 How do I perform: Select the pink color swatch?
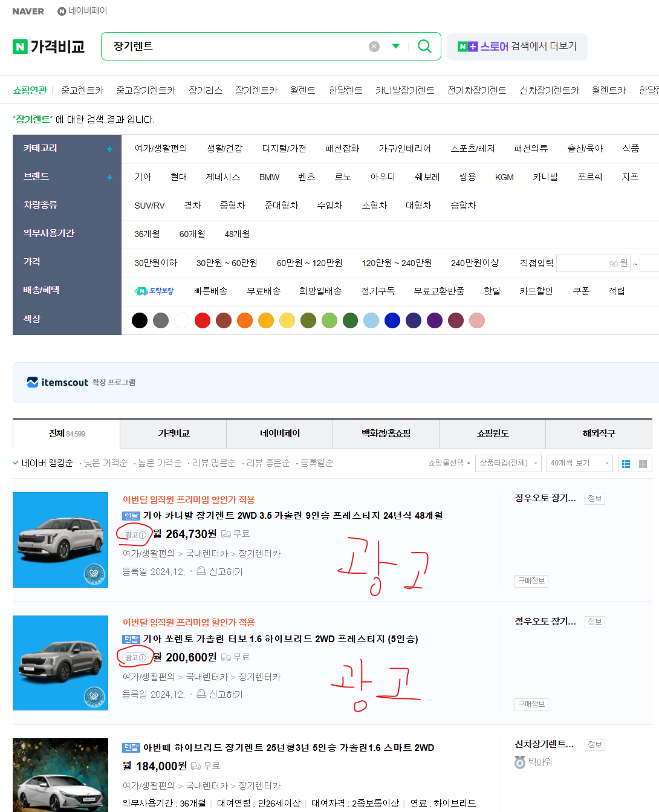pyautogui.click(x=477, y=320)
